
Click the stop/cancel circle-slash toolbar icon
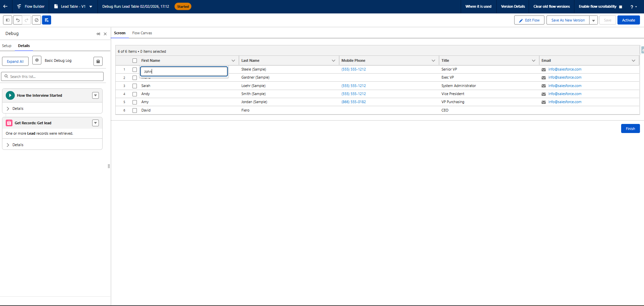tap(37, 20)
